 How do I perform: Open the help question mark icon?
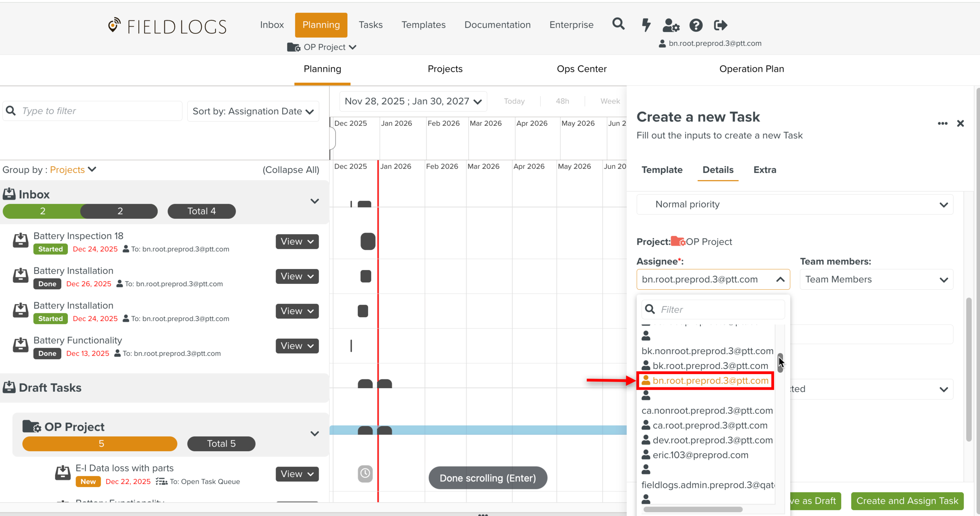pos(696,25)
